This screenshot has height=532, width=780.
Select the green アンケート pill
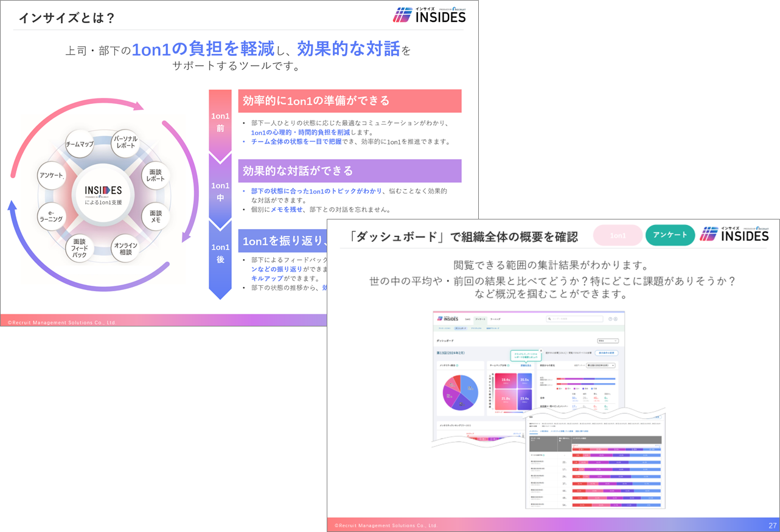click(670, 235)
